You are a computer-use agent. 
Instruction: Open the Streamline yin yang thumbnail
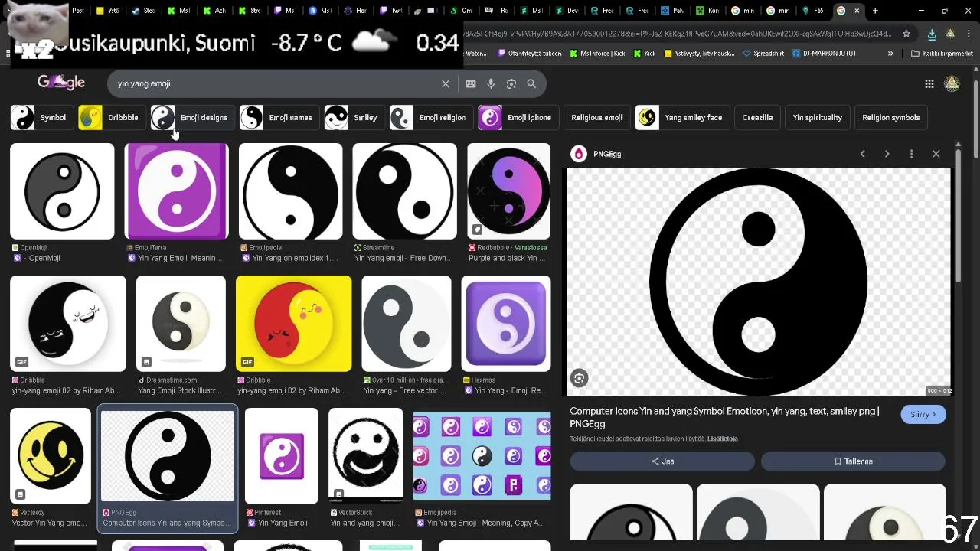(404, 191)
